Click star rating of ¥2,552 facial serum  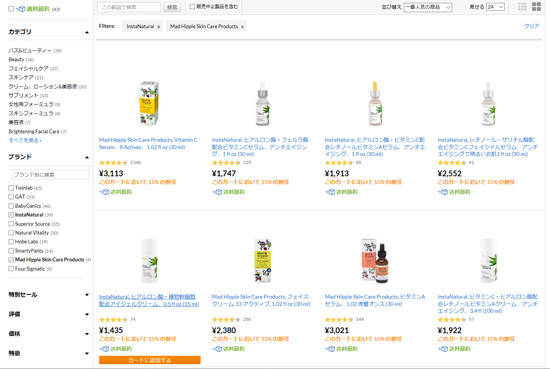(452, 163)
